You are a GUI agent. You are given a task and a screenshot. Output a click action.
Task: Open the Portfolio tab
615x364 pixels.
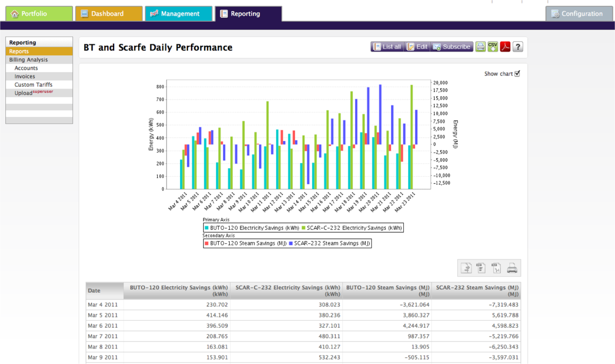click(x=39, y=14)
